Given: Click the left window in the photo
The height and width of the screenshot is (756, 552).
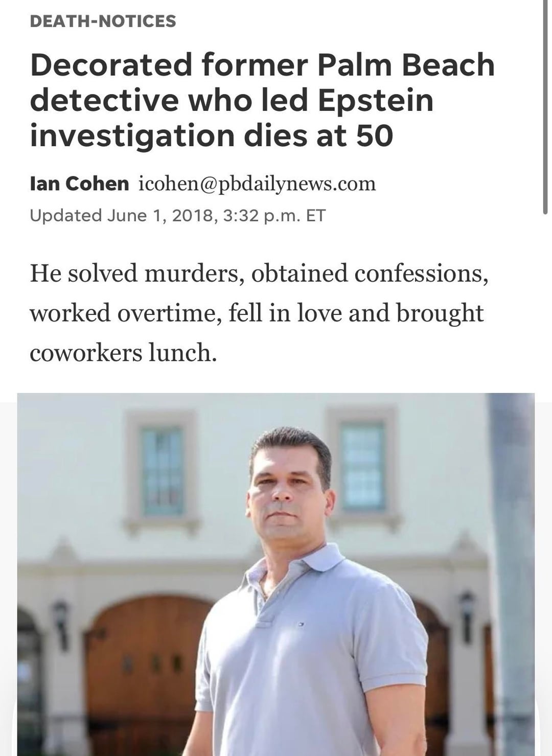Looking at the screenshot, I should [x=162, y=470].
